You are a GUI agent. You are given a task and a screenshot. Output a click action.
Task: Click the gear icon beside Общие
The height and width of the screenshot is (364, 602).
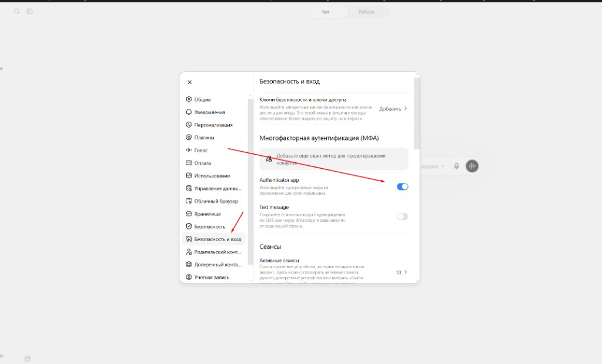[x=189, y=99]
